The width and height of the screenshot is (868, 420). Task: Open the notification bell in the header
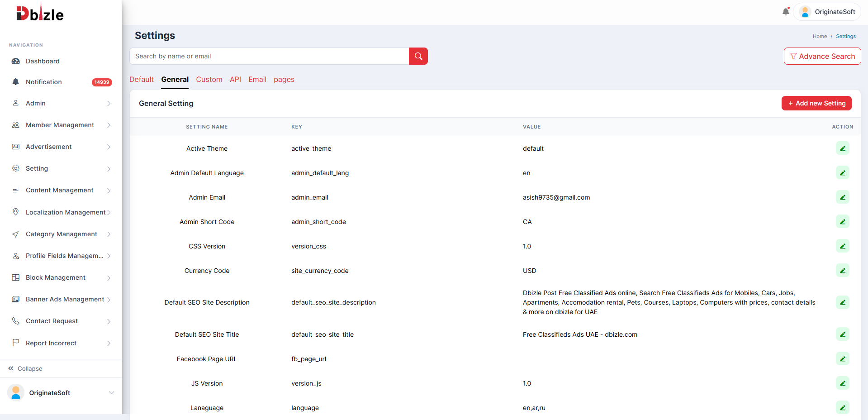(x=786, y=12)
